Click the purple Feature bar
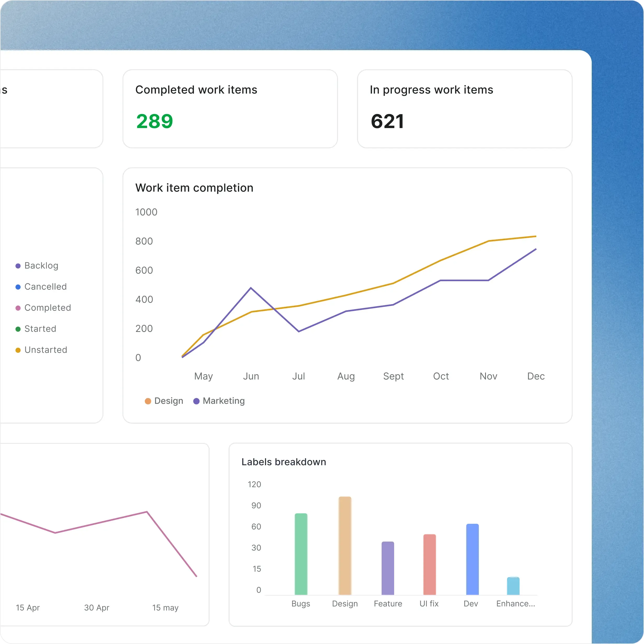644x644 pixels. (388, 568)
